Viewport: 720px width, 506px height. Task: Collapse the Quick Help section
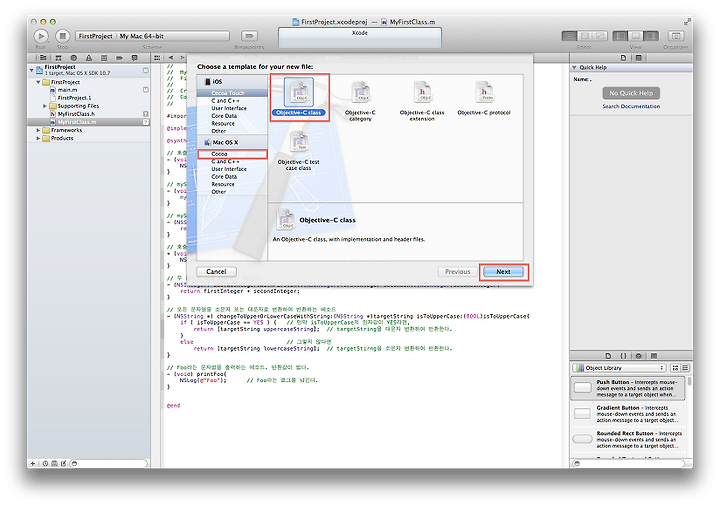(574, 67)
